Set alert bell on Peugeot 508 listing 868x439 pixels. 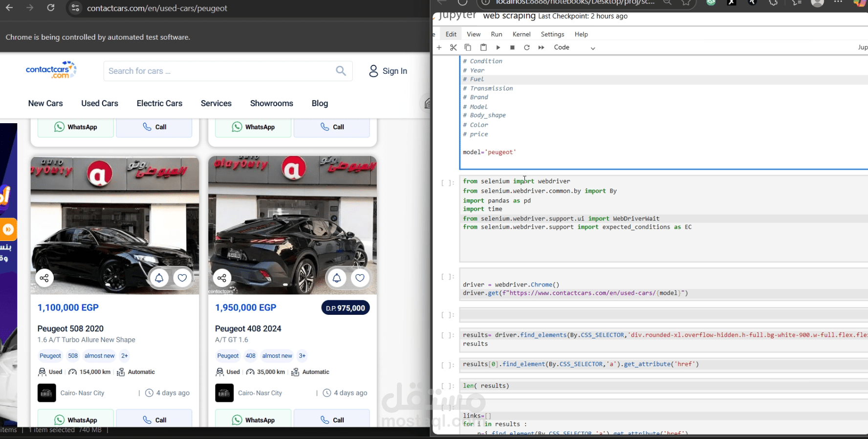click(x=159, y=278)
